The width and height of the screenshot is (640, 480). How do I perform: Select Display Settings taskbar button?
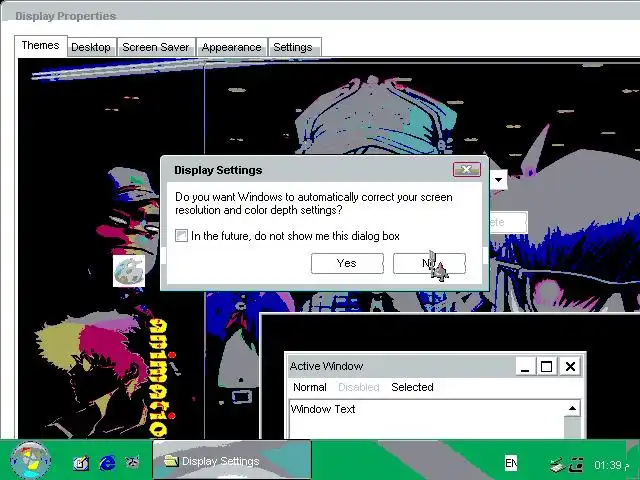coord(232,460)
